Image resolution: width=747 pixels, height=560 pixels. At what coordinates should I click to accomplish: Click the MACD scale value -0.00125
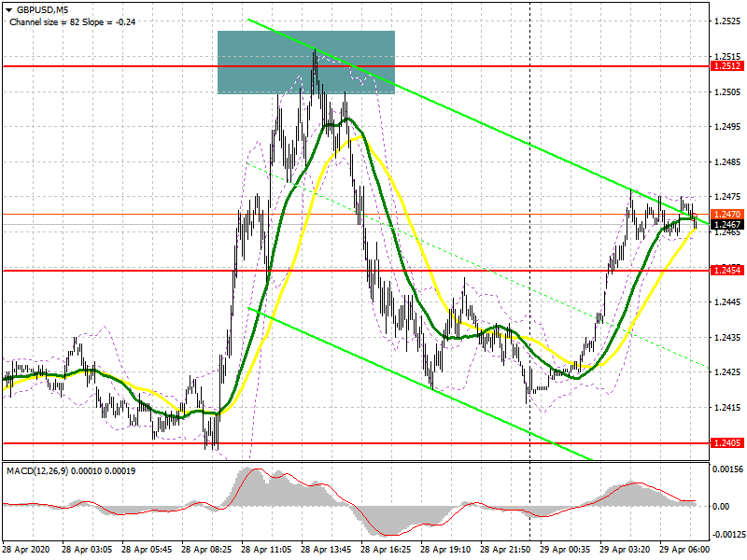(x=728, y=535)
